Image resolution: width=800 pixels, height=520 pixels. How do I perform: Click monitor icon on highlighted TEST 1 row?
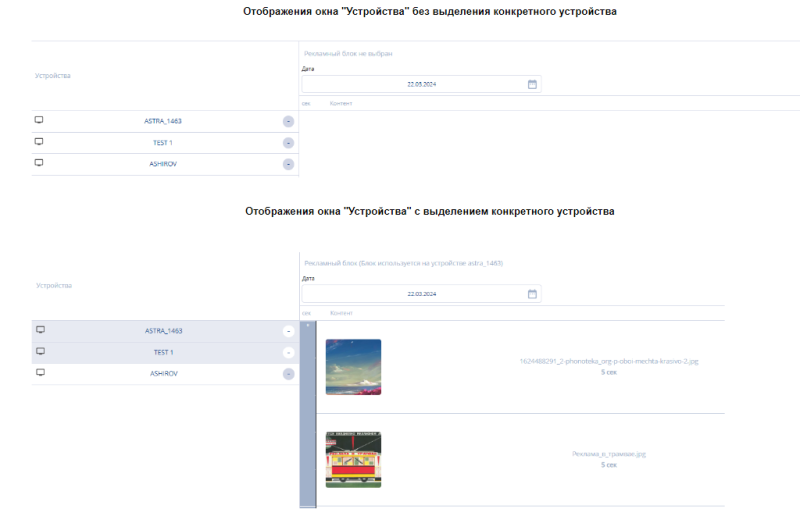40,351
